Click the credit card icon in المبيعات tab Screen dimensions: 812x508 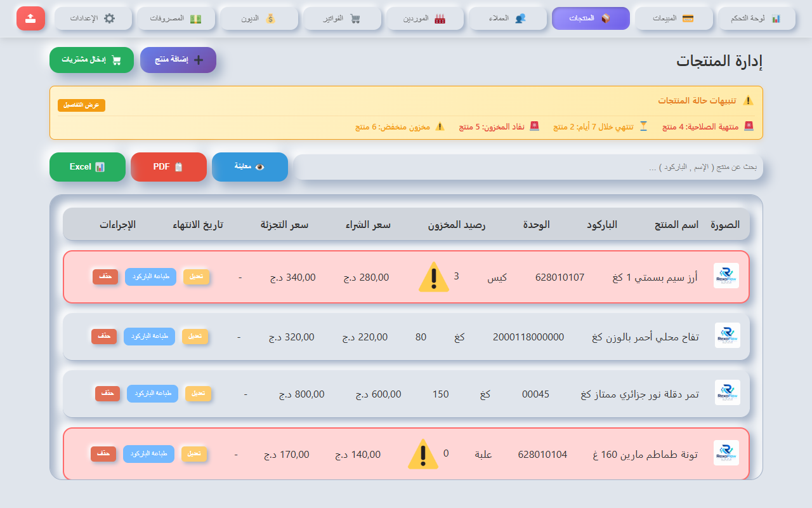coord(688,18)
